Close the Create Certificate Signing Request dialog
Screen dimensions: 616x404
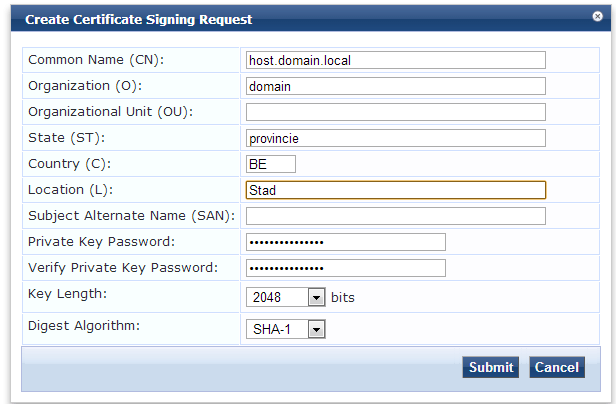tap(597, 17)
